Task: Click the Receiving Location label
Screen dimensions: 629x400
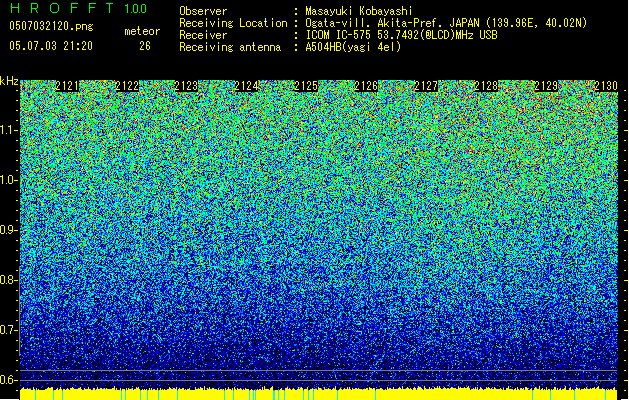Action: (233, 23)
